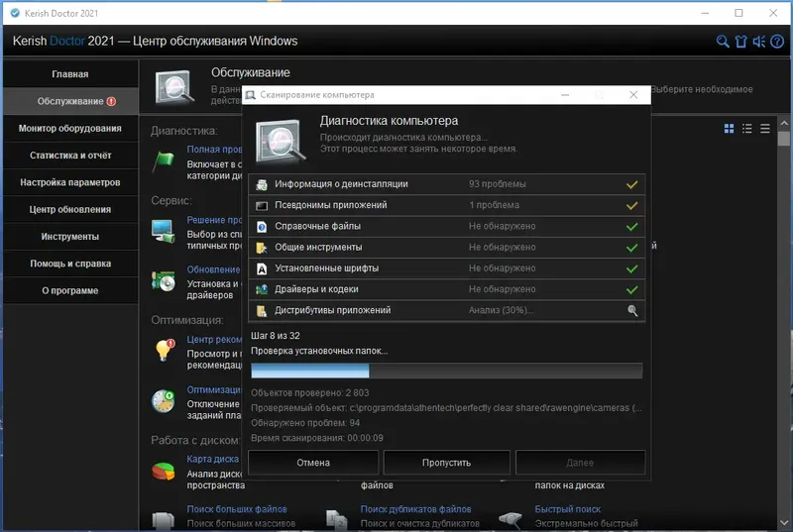The width and height of the screenshot is (793, 532).
Task: Click the installed fonts letter A icon
Action: pos(262,268)
